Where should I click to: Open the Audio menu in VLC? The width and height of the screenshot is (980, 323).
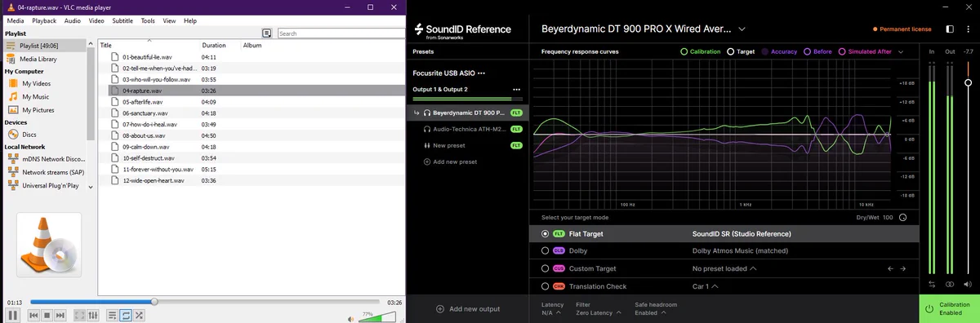coord(73,20)
